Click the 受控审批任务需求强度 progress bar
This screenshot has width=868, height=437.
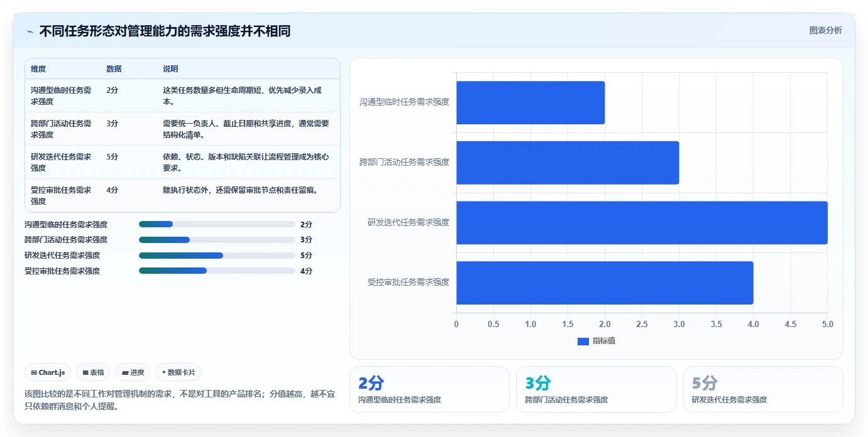[x=217, y=271]
